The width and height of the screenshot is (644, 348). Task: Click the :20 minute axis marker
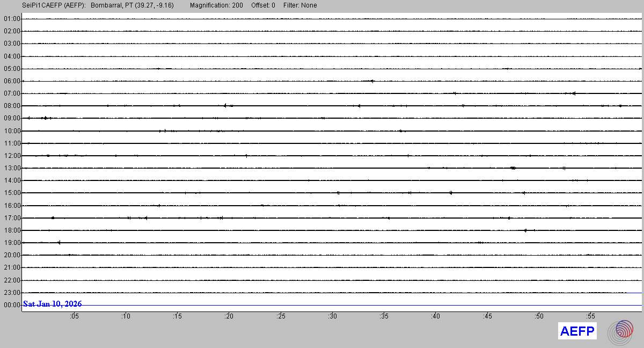pyautogui.click(x=229, y=316)
